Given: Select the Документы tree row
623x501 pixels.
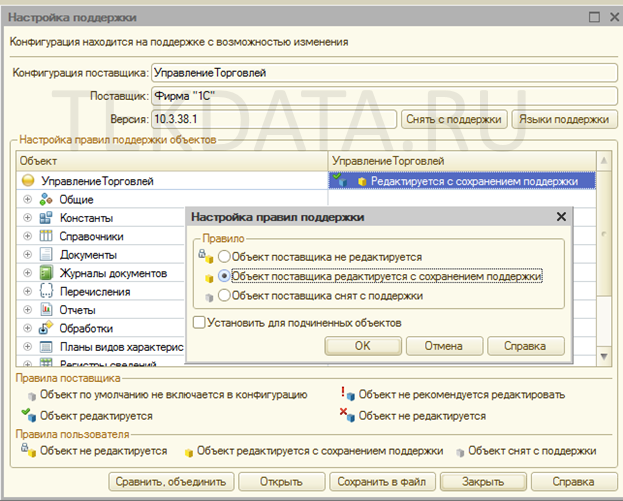Looking at the screenshot, I should 101,254.
